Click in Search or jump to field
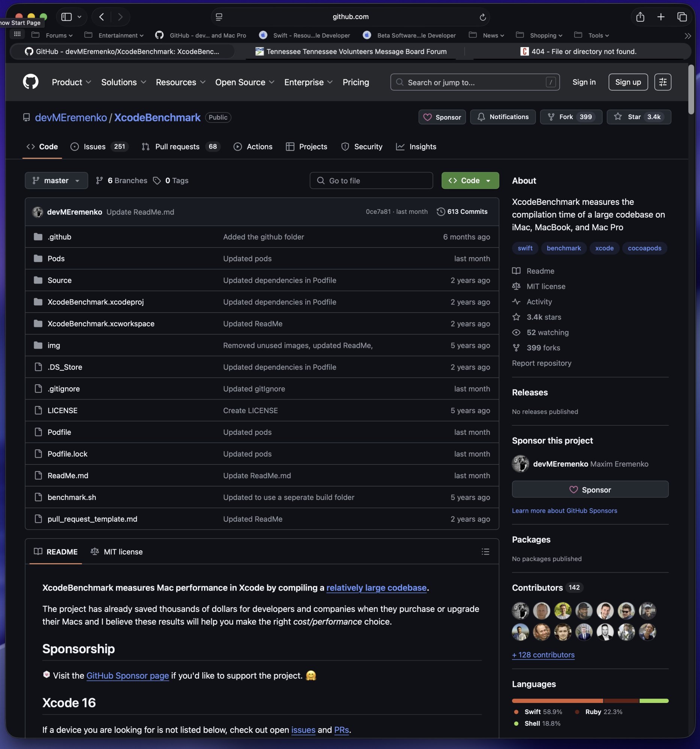Screen dimensions: 700x749 [475, 82]
